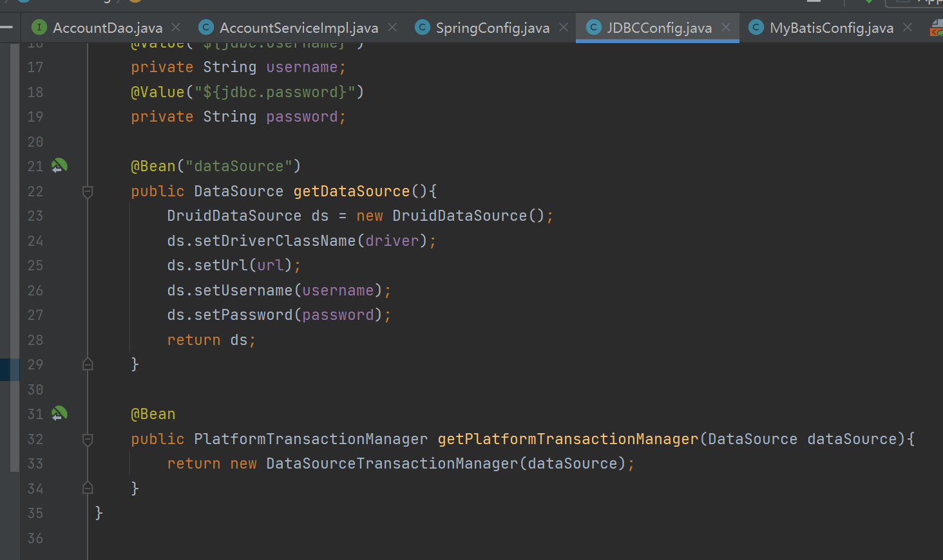Close the AccountDao.java tab
The width and height of the screenshot is (943, 560).
click(176, 27)
